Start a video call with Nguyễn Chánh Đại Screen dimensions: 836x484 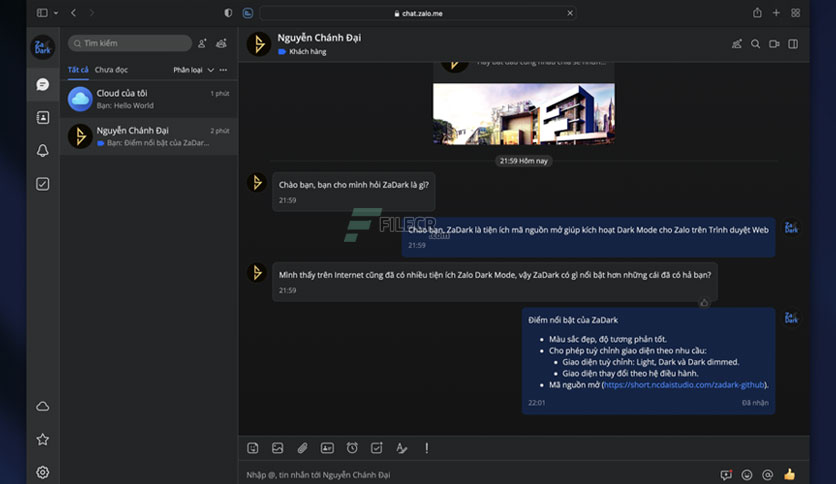click(x=774, y=44)
